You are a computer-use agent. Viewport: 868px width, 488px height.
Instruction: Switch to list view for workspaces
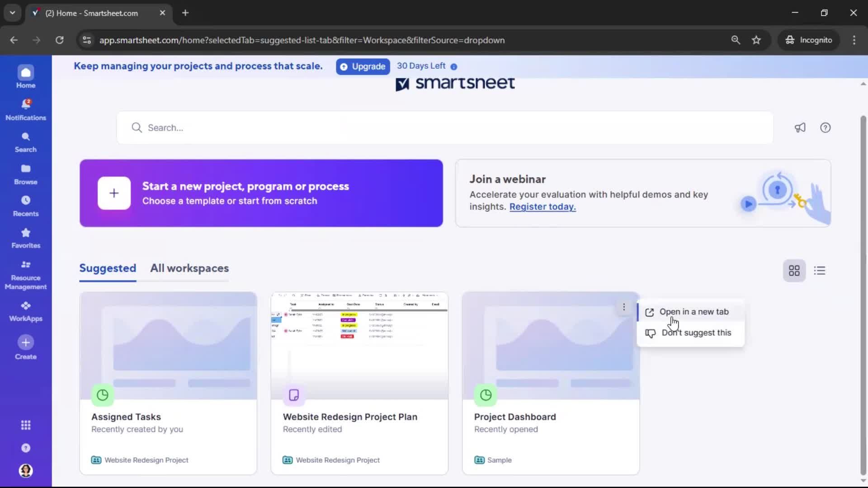(820, 270)
